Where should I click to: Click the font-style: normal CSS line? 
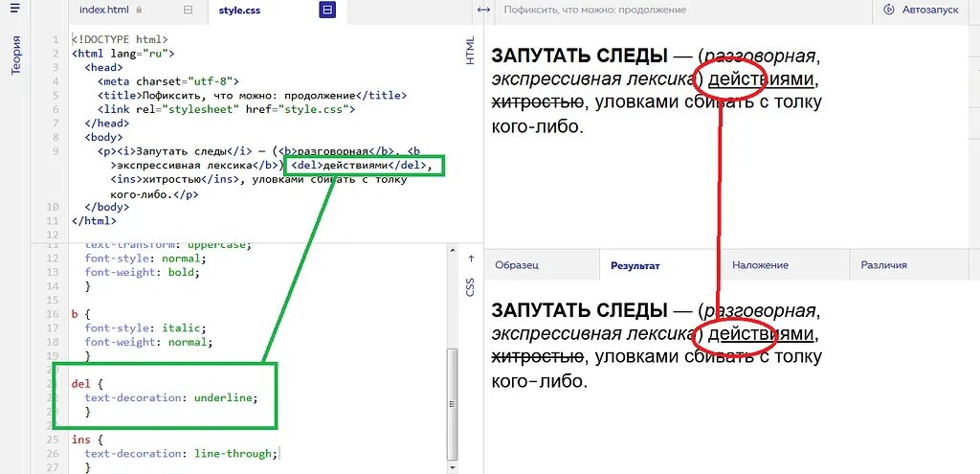[x=145, y=259]
